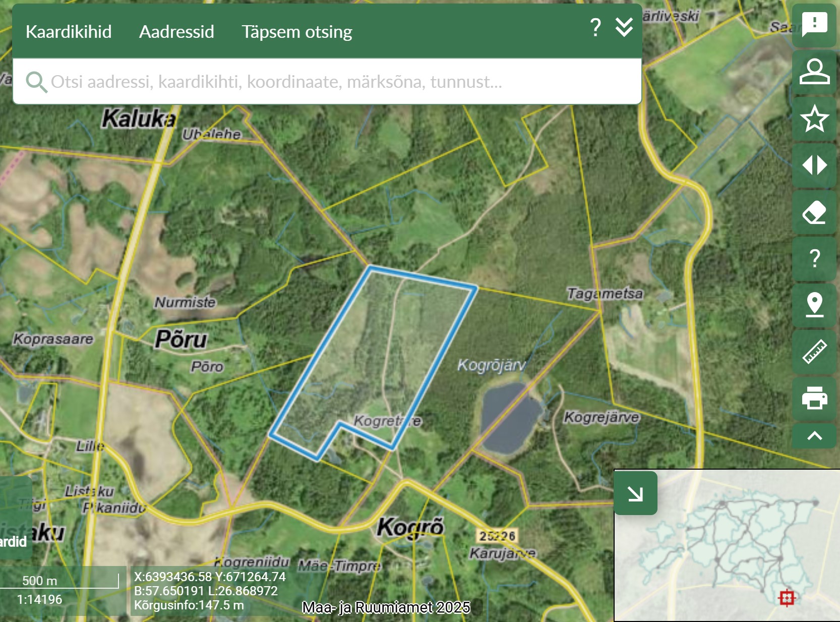Click the question mark in search header
The height and width of the screenshot is (622, 840).
tap(595, 27)
